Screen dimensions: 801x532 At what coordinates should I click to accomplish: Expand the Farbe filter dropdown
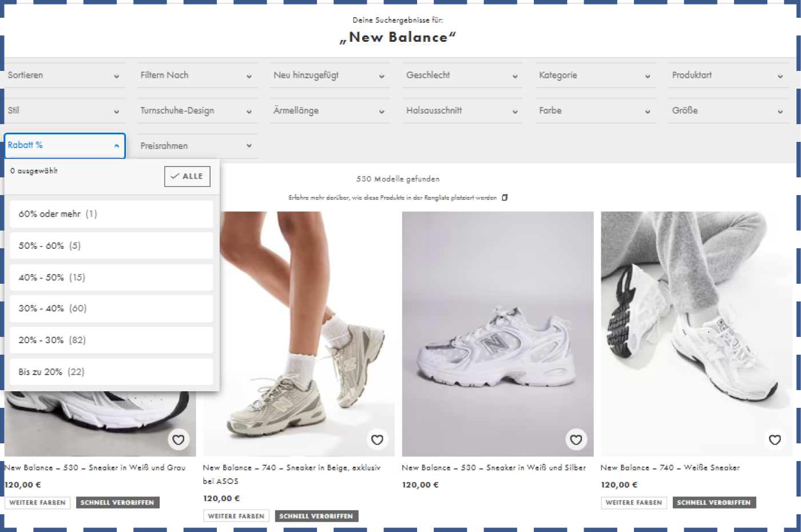(595, 111)
